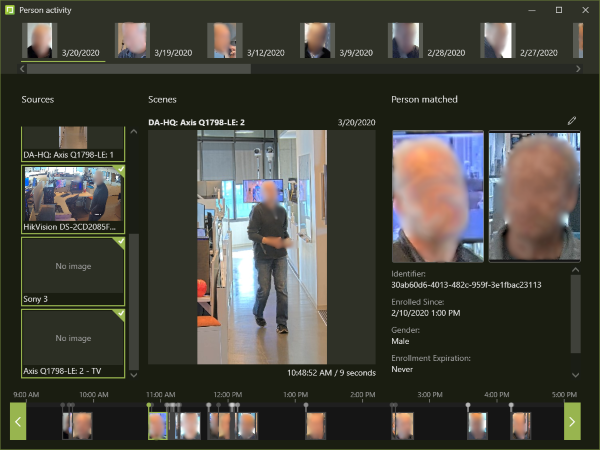Click the scene title DA-HQ: Axis Q1798-LE: 2
Screen dimensions: 600x450
click(x=196, y=122)
